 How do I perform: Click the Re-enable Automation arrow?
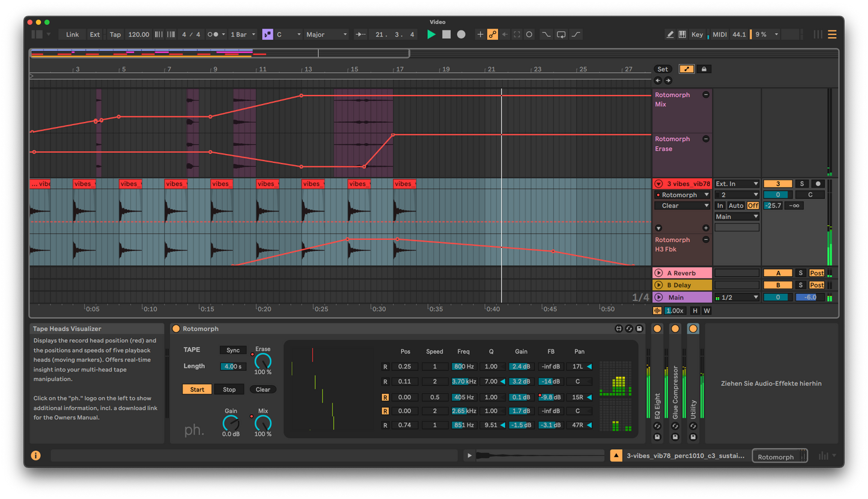tap(505, 35)
